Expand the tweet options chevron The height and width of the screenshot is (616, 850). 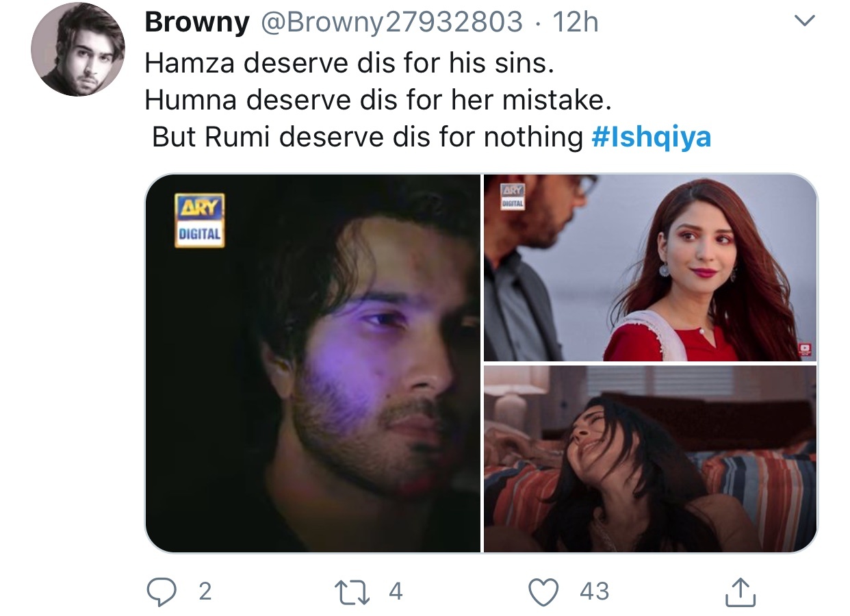[x=803, y=23]
